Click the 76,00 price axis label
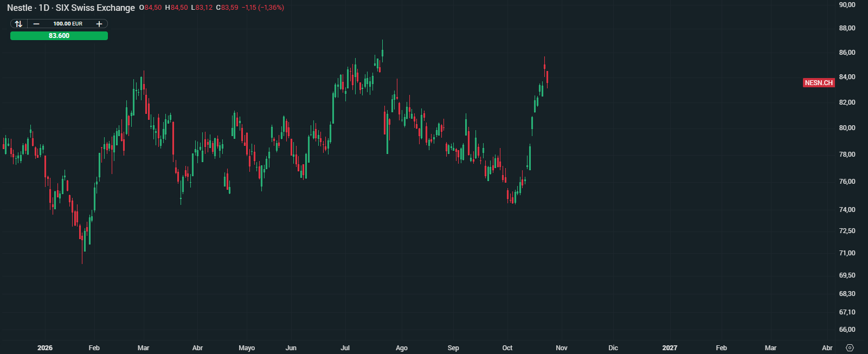Image resolution: width=868 pixels, height=354 pixels. click(847, 182)
